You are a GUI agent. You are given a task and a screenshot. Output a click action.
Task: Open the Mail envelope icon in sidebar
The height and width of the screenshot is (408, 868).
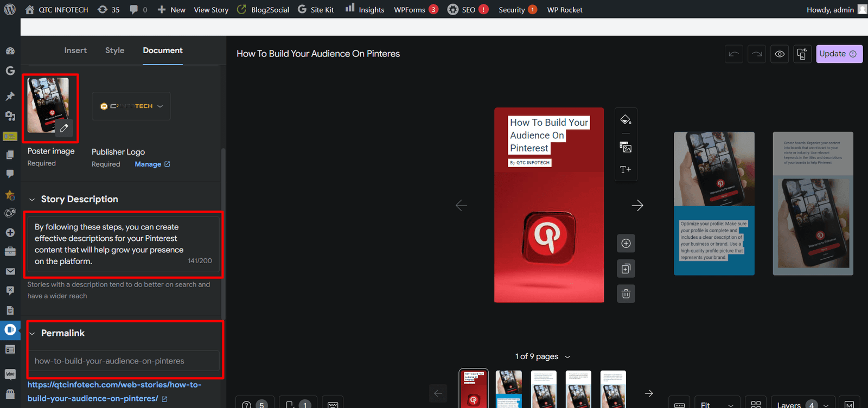pyautogui.click(x=10, y=271)
